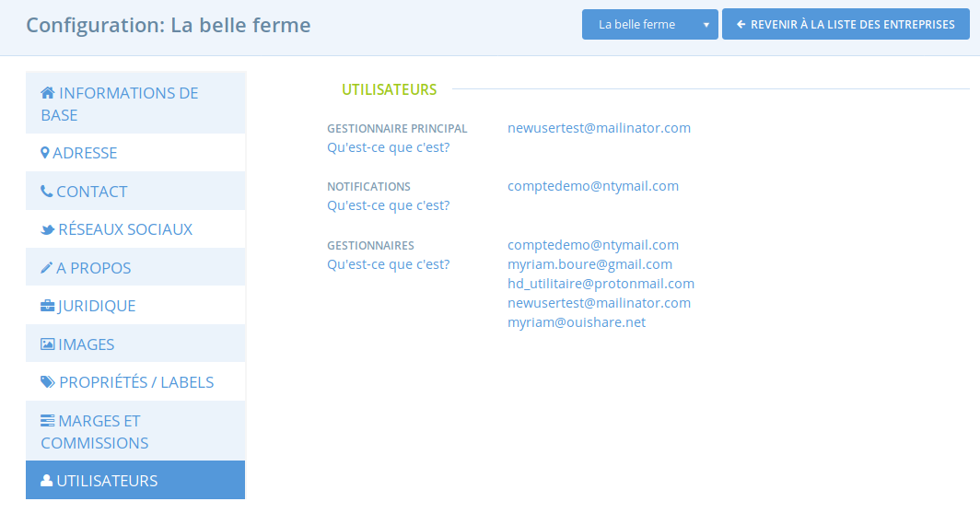Click newusertest@mailinator.com as gestionnaire principal
Image resolution: width=980 pixels, height=525 pixels.
[599, 128]
